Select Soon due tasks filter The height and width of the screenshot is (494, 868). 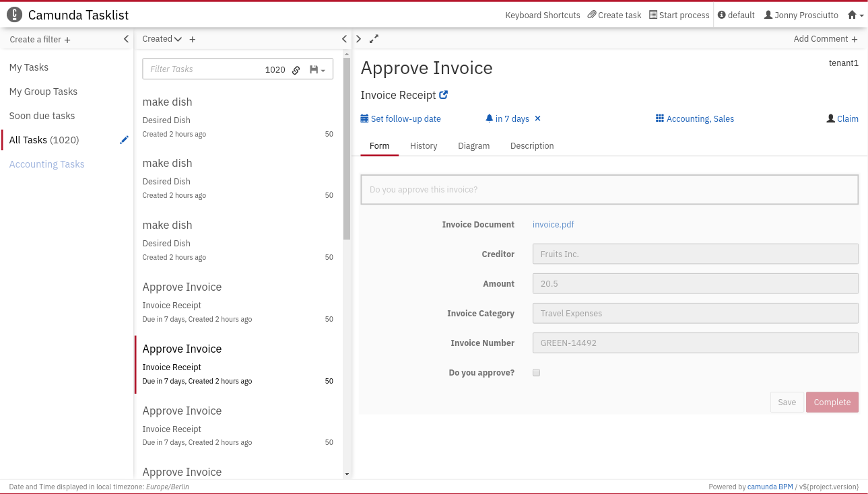(42, 116)
